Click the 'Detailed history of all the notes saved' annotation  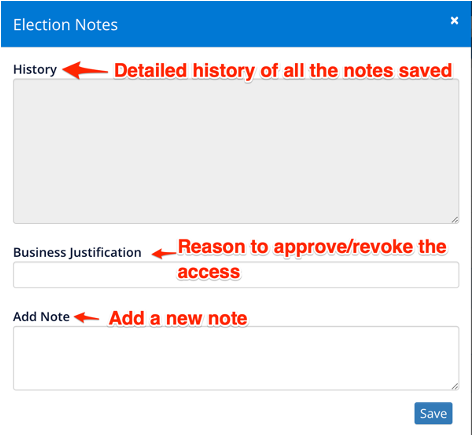(283, 71)
